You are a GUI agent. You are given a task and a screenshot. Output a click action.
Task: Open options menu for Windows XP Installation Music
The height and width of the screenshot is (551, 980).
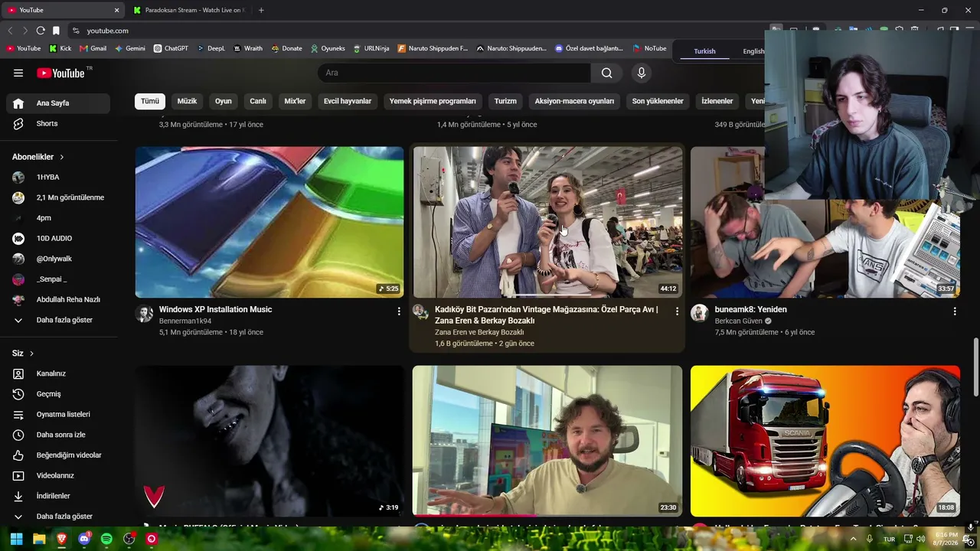(x=399, y=311)
